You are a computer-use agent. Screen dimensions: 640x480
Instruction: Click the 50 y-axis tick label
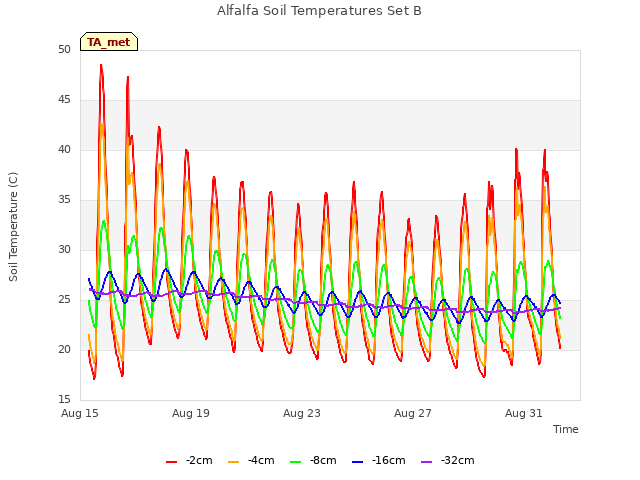64,50
